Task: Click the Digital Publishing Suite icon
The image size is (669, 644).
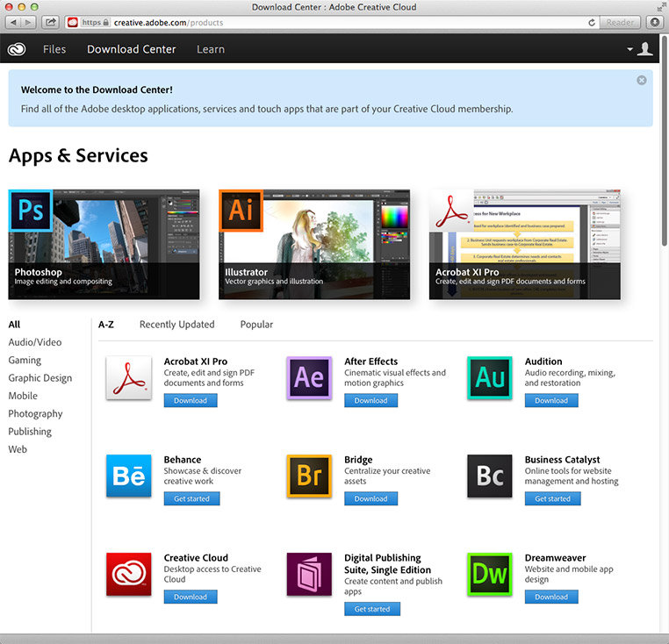Action: [309, 574]
